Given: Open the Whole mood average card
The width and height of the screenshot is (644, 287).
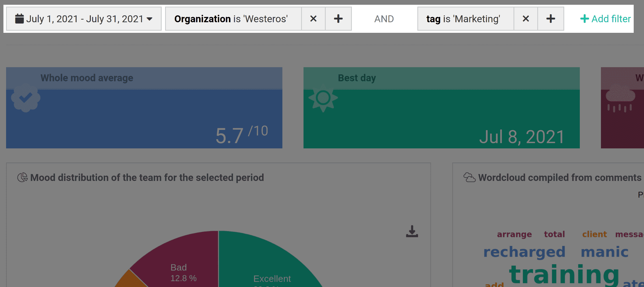Looking at the screenshot, I should 144,108.
